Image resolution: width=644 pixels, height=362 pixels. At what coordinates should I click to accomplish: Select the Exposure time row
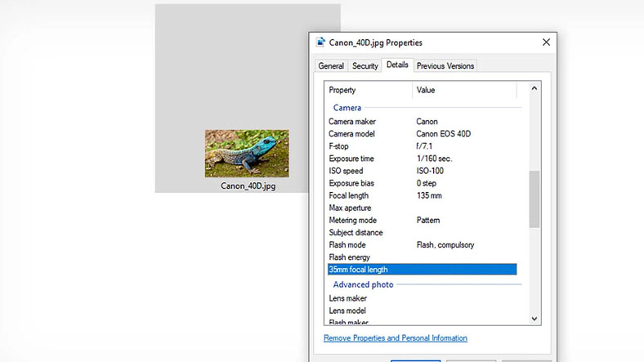423,159
